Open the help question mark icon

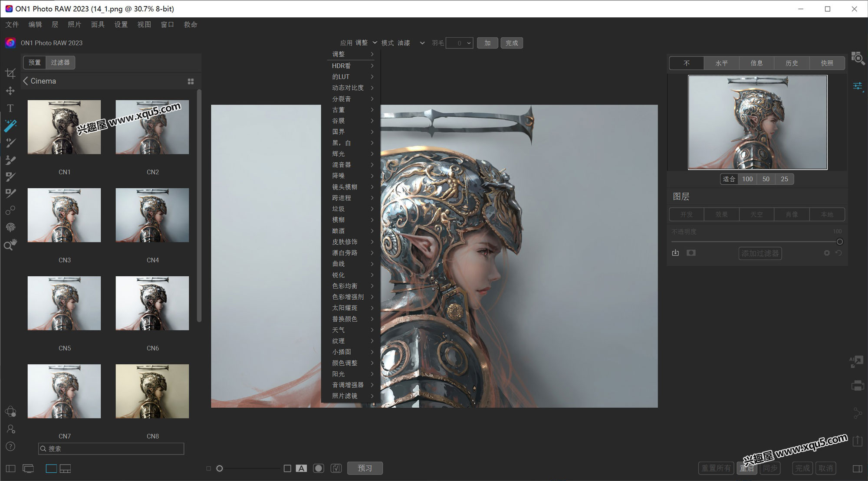(x=10, y=446)
